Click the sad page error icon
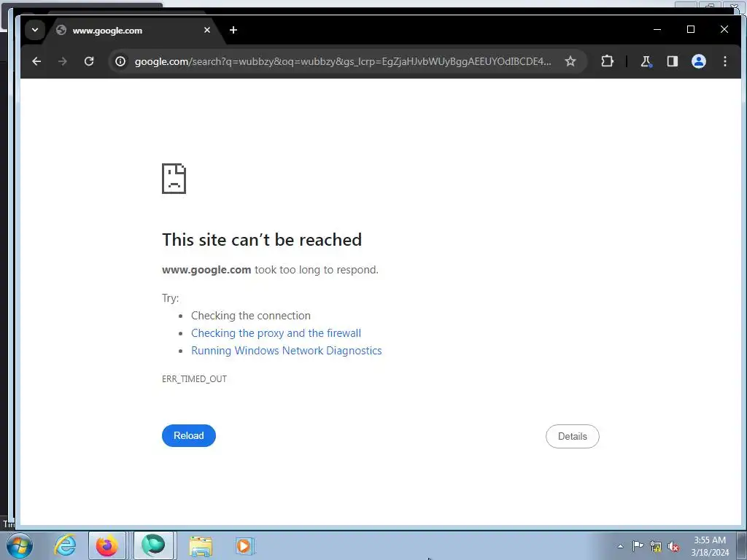Viewport: 747px width, 560px height. [174, 179]
